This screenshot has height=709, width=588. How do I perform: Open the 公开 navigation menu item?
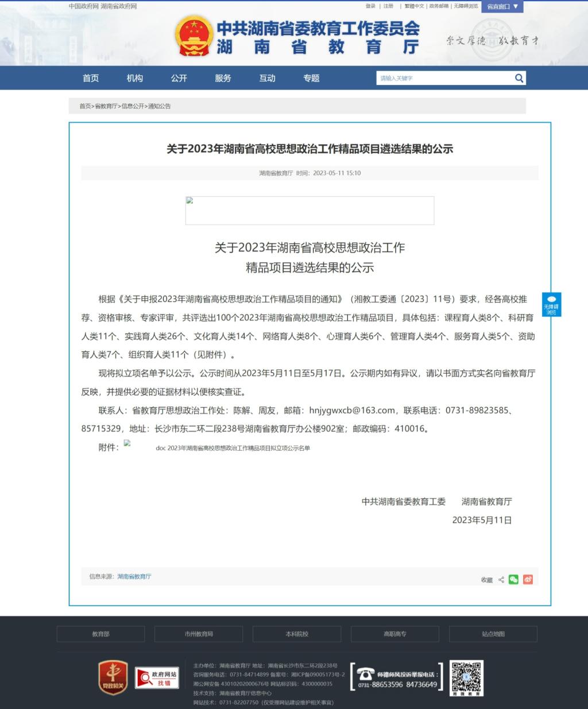coord(179,78)
